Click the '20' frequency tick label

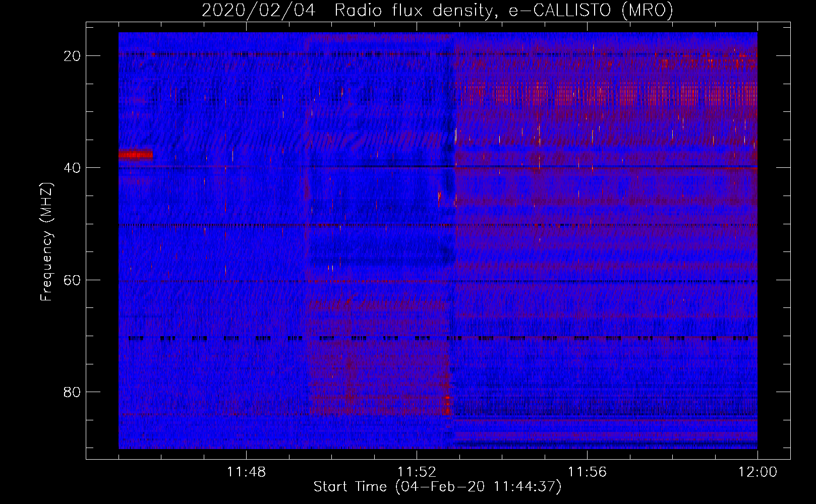click(73, 56)
